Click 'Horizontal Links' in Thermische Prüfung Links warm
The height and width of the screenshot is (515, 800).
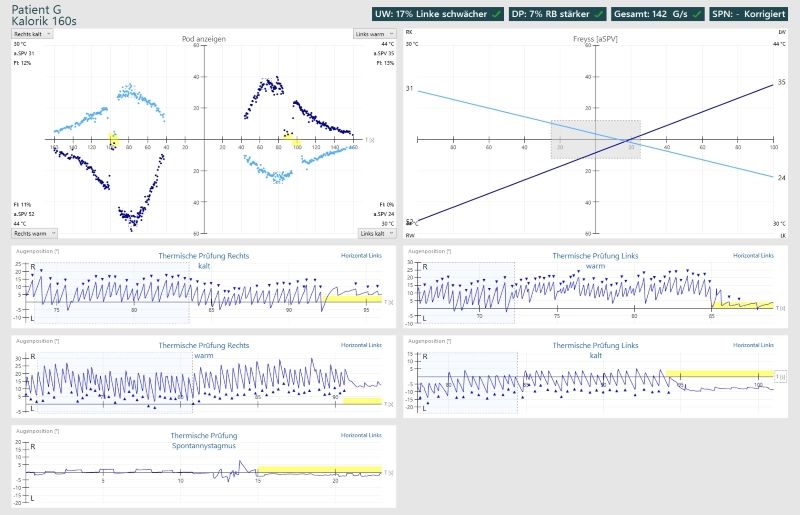click(x=753, y=256)
